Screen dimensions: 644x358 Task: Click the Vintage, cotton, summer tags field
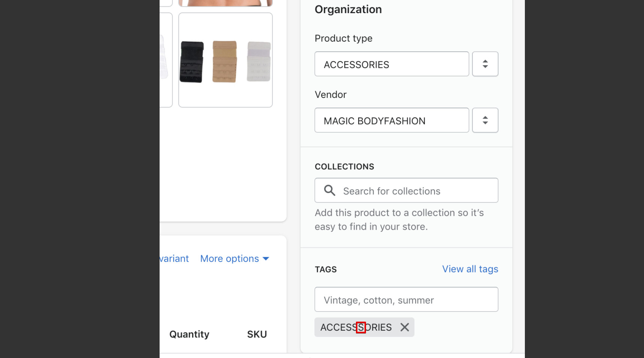click(406, 300)
